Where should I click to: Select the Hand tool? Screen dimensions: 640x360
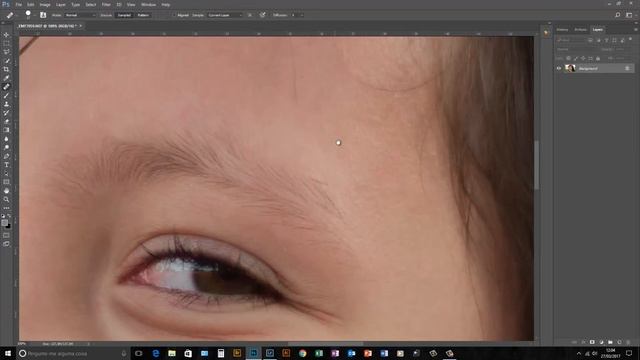pos(6,191)
